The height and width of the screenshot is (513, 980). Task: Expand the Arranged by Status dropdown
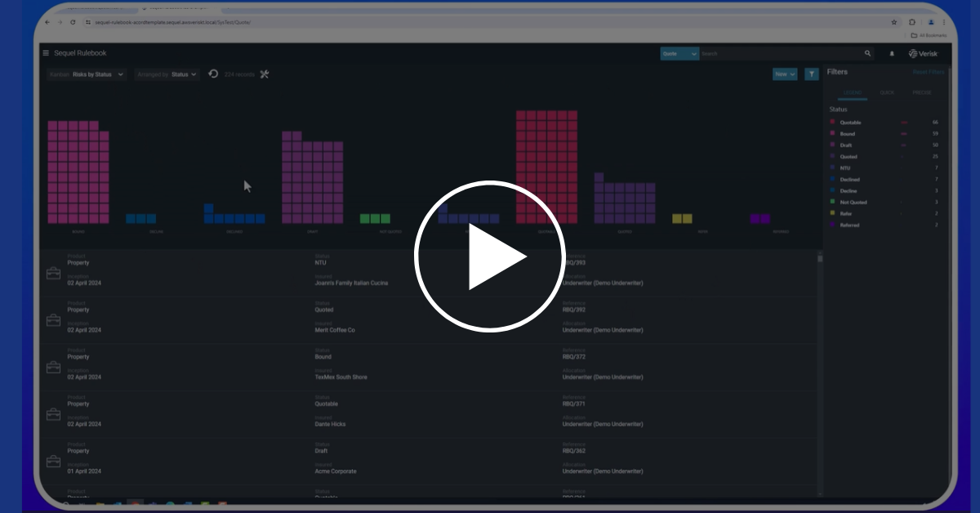click(x=167, y=74)
